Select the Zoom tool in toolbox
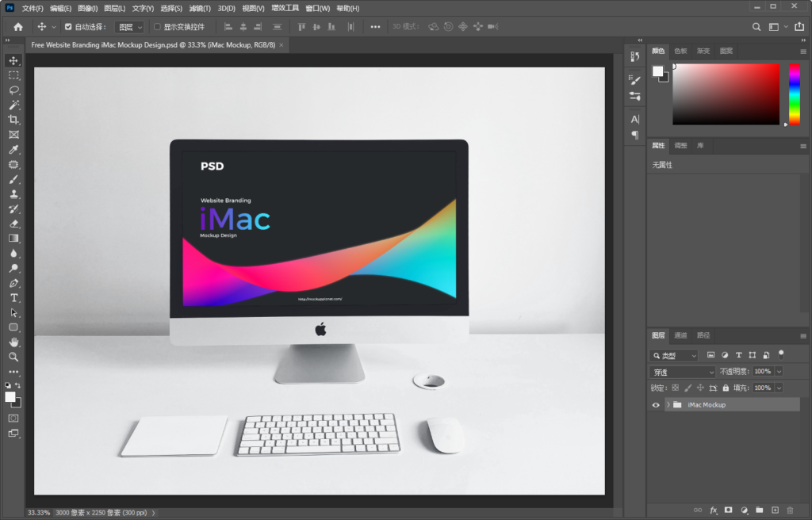 [13, 357]
